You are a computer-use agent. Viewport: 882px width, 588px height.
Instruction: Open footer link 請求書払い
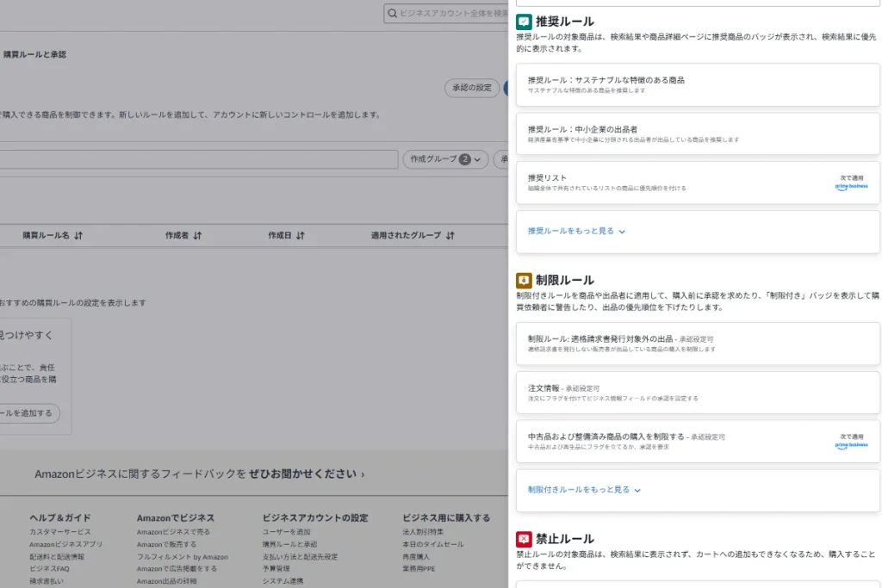(x=47, y=581)
